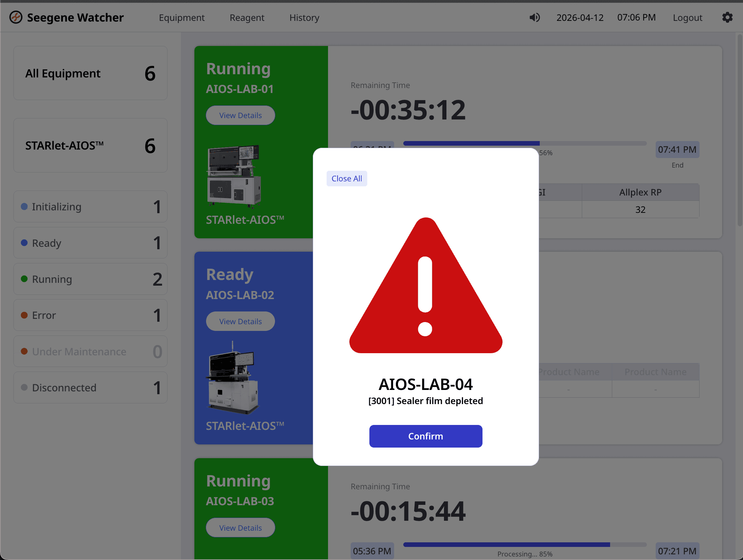The image size is (743, 560).
Task: Open the Equipment menu
Action: 182,17
